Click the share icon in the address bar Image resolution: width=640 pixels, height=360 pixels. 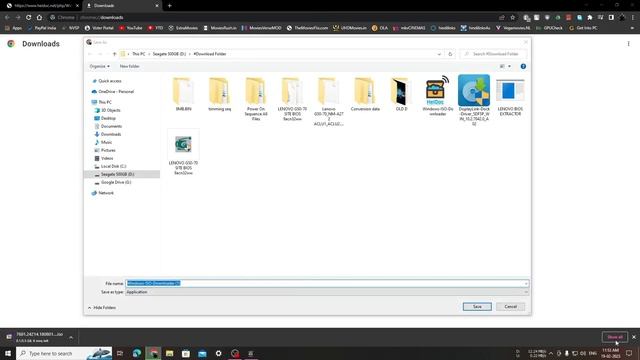pos(502,18)
